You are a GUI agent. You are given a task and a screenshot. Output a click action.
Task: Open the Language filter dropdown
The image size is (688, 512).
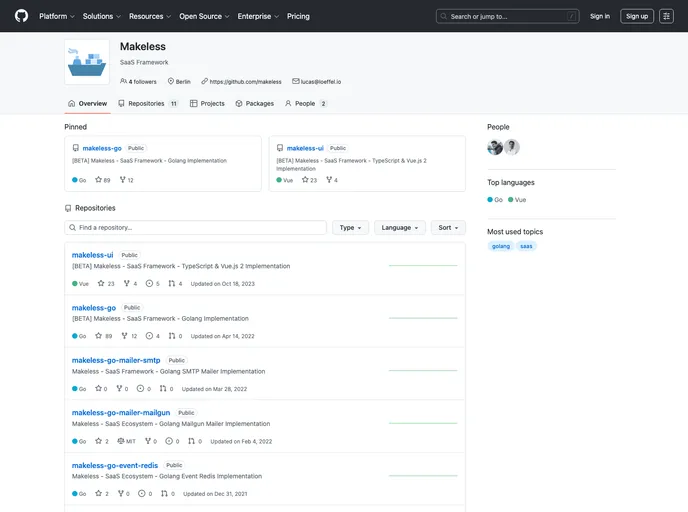400,228
